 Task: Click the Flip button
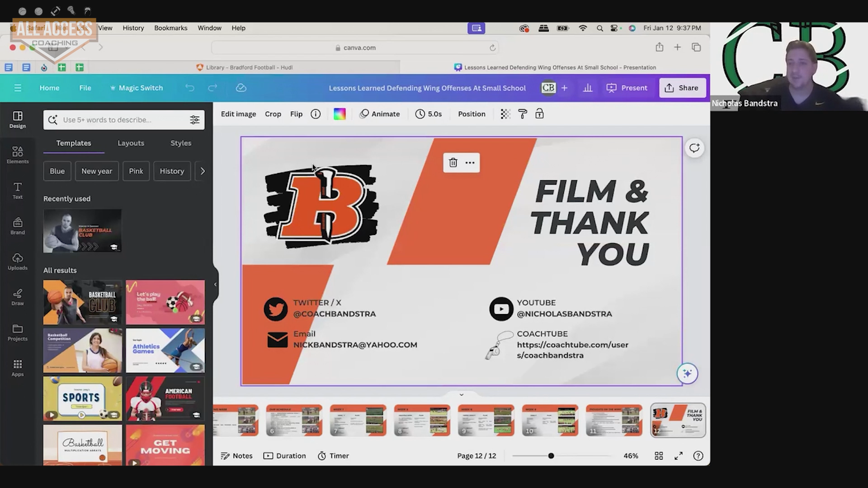(x=296, y=114)
